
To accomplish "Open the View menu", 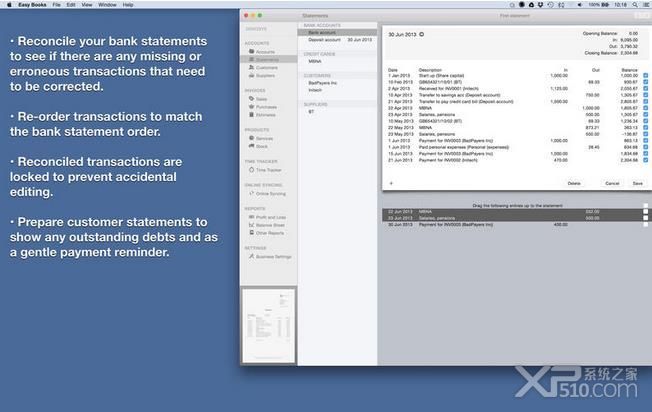I will click(x=86, y=5).
